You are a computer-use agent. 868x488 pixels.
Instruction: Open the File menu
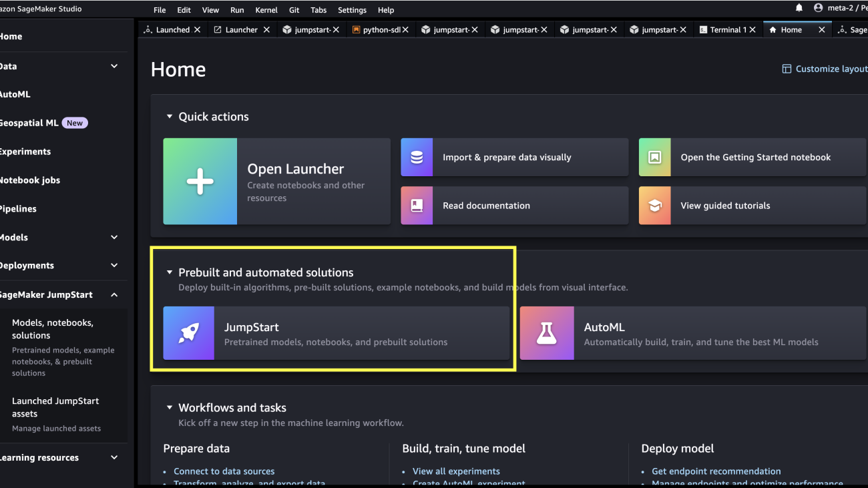[x=160, y=10]
